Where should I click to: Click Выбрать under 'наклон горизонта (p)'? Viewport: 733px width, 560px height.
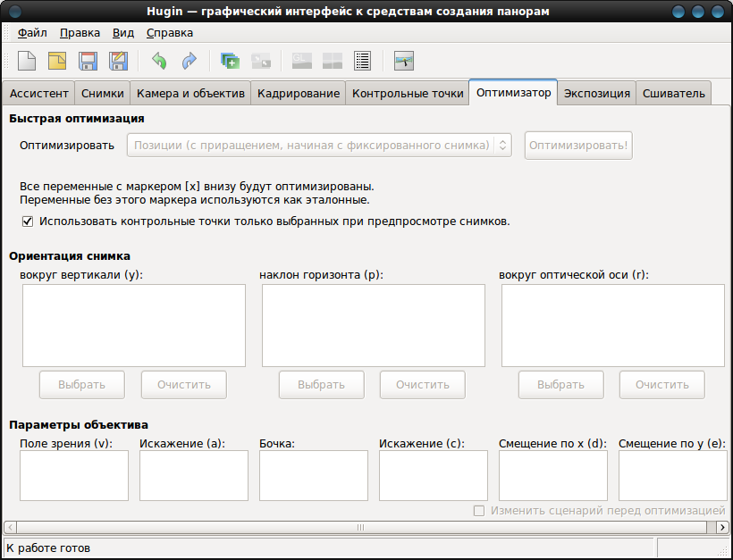tap(322, 385)
